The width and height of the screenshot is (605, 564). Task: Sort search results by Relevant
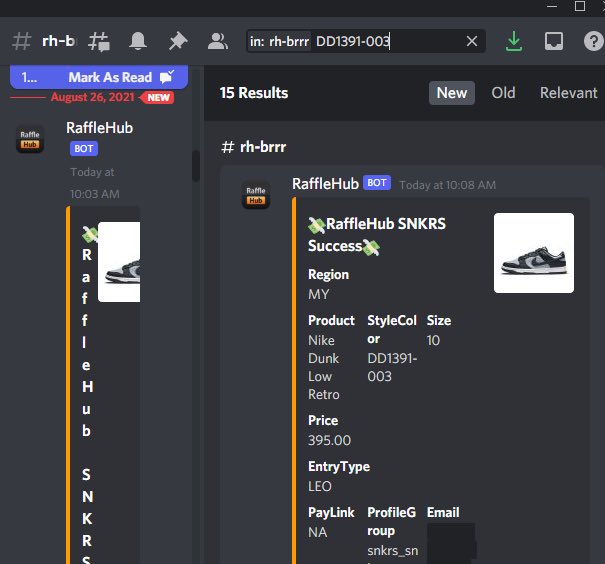(568, 93)
